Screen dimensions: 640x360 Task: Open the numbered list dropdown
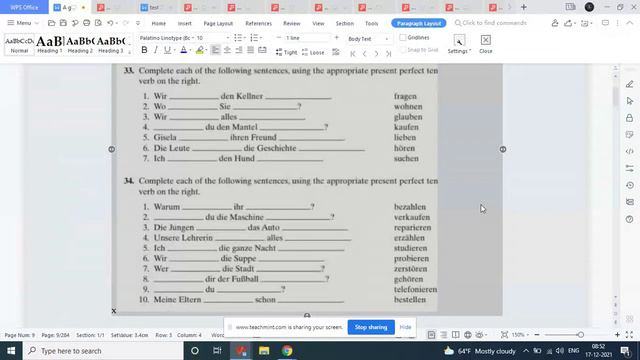260,38
